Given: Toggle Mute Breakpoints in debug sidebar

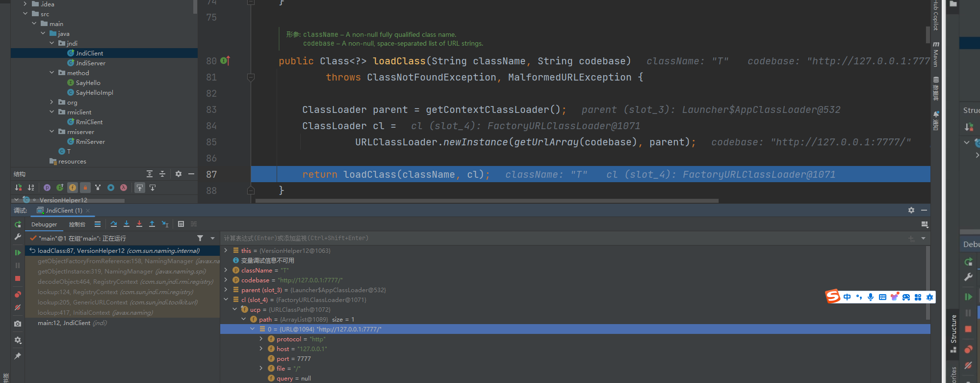Looking at the screenshot, I should tap(18, 307).
